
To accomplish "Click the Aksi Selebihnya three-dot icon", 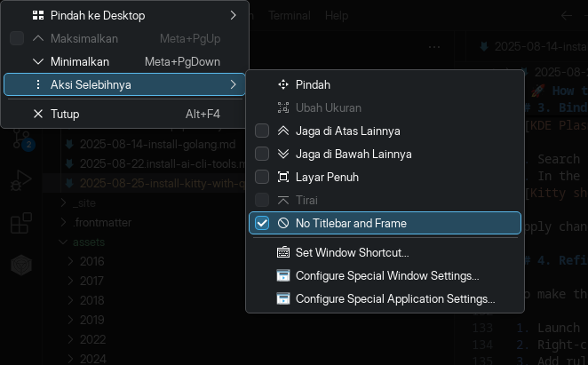I will coord(38,84).
